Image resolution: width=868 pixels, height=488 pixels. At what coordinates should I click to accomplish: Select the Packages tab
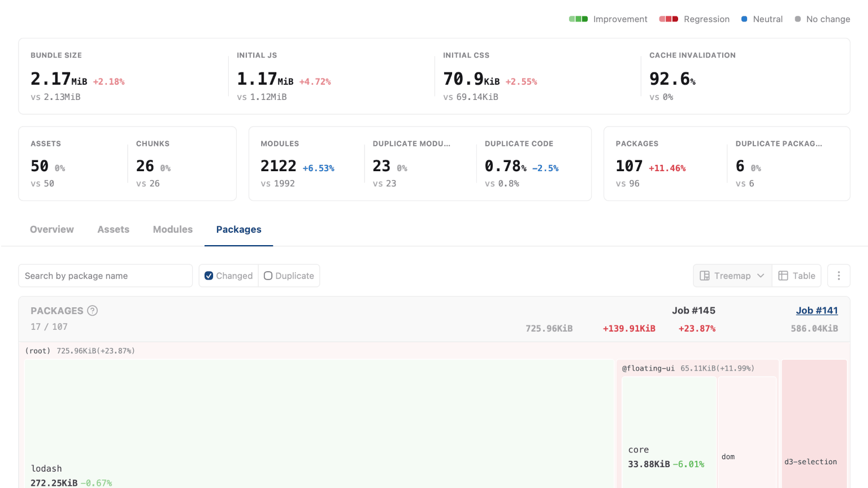point(238,229)
